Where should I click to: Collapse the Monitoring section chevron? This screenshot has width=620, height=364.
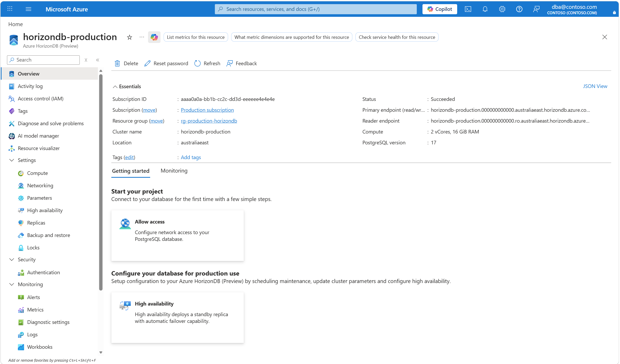(x=12, y=284)
